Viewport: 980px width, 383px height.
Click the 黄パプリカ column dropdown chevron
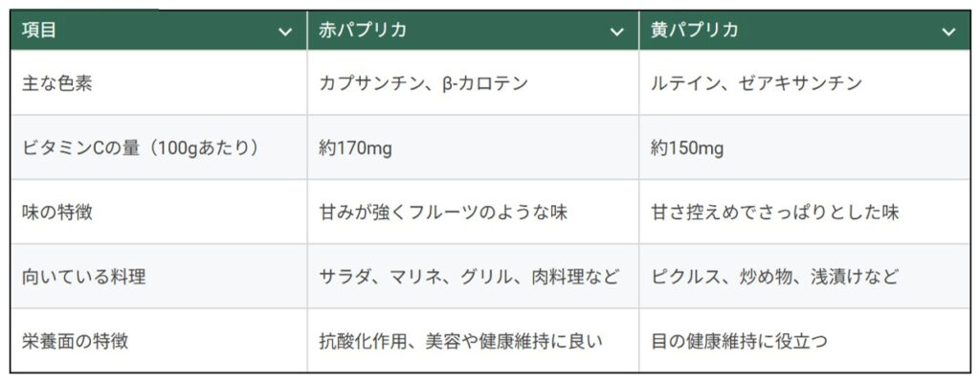pyautogui.click(x=948, y=32)
